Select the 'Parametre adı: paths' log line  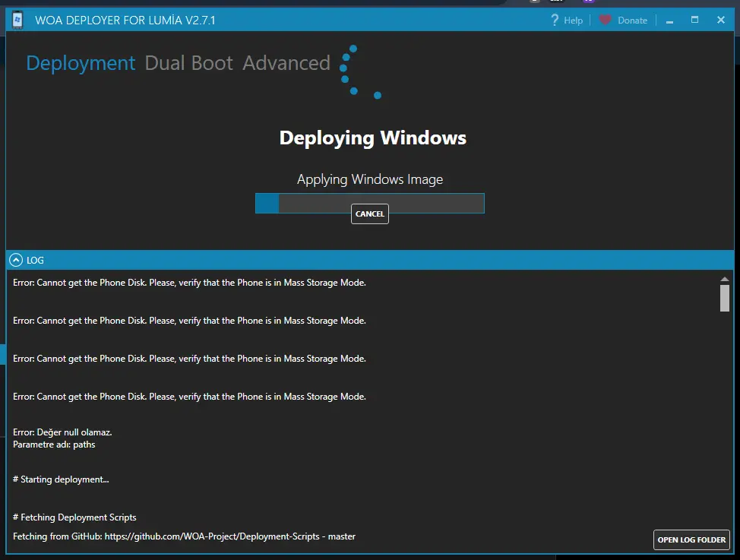click(x=54, y=445)
